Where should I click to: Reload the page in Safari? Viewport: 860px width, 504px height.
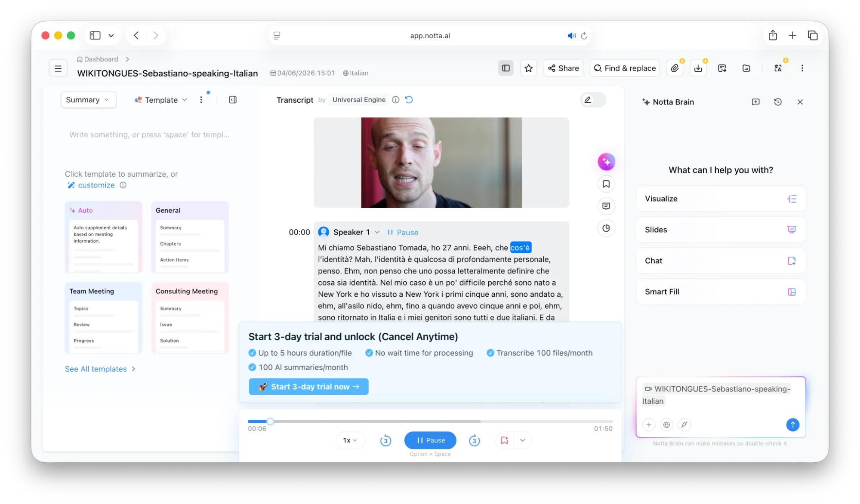(x=584, y=36)
